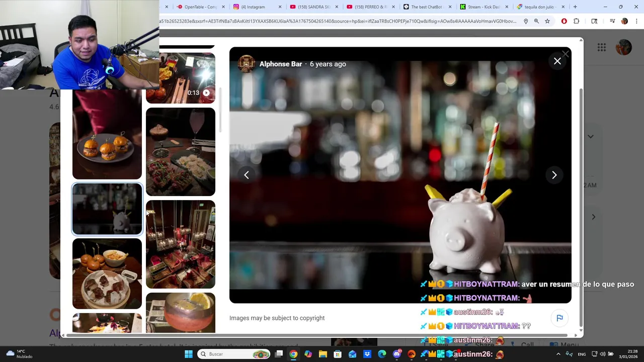Image resolution: width=644 pixels, height=362 pixels.
Task: Switch to the Instagram browser tab
Action: click(x=257, y=7)
